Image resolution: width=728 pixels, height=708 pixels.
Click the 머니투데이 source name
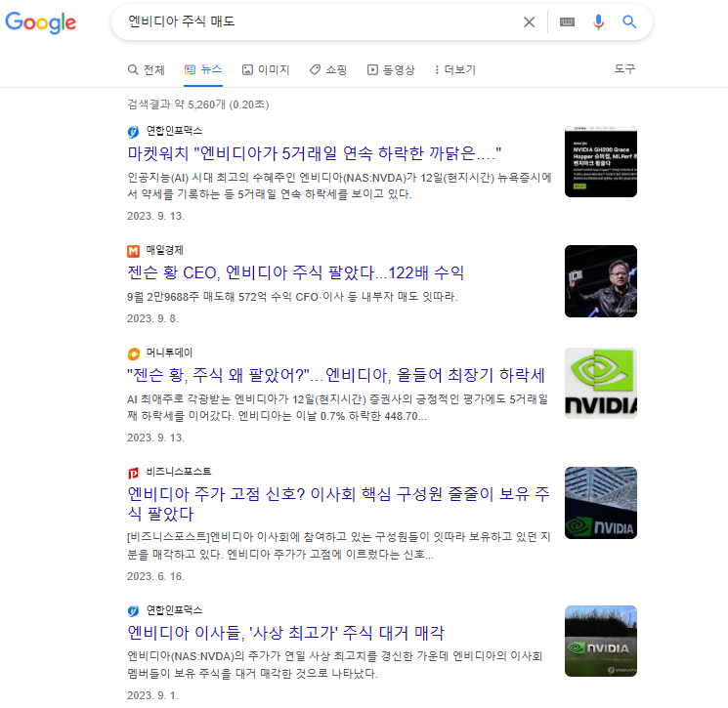[x=169, y=353]
